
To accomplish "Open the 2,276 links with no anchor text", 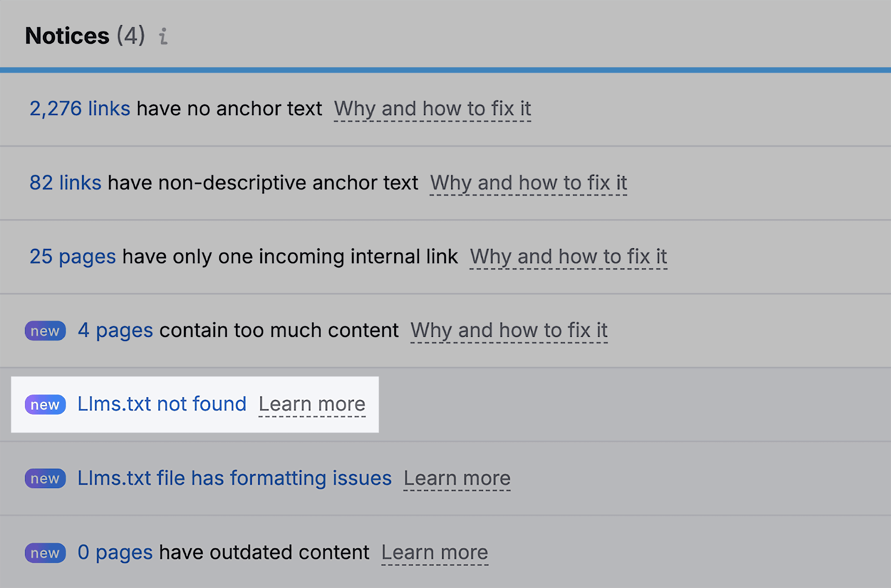I will (x=79, y=108).
